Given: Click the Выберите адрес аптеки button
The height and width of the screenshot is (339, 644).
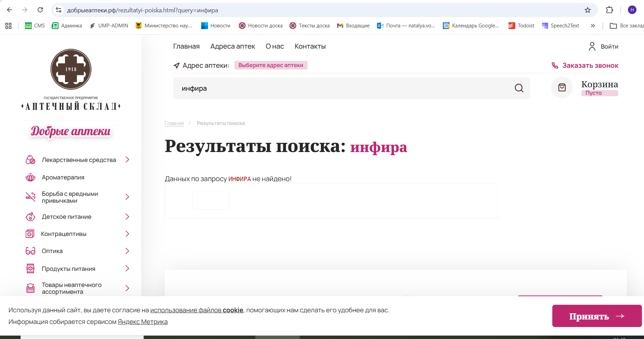Looking at the screenshot, I should click(x=271, y=65).
